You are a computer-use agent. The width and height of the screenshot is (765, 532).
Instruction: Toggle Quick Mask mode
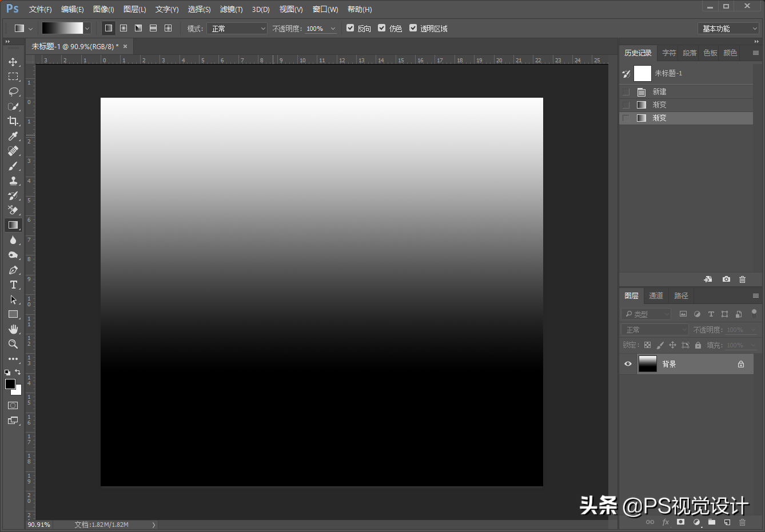[13, 405]
